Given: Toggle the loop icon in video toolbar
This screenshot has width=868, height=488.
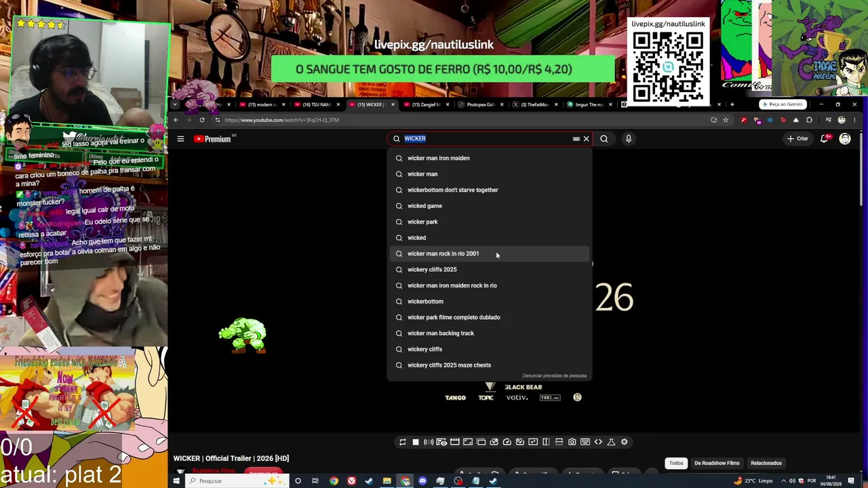Looking at the screenshot, I should tap(402, 442).
